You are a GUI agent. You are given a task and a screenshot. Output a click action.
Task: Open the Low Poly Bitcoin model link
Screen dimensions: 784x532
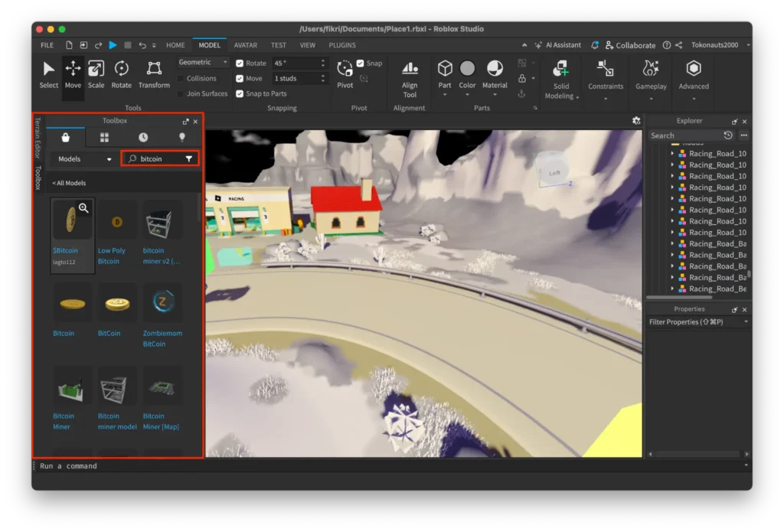tap(112, 256)
